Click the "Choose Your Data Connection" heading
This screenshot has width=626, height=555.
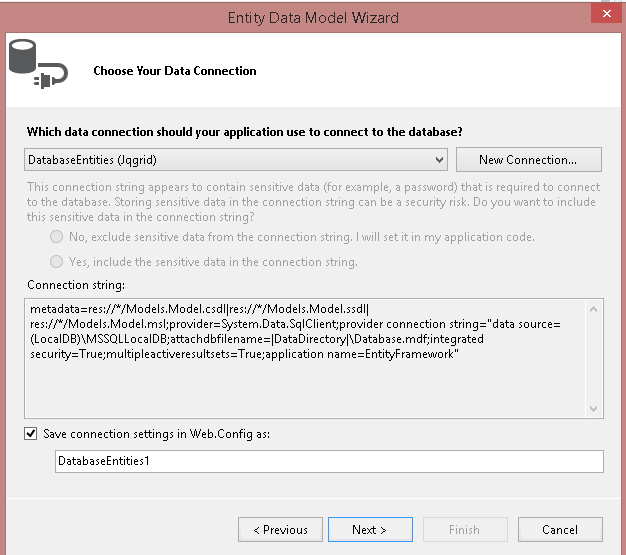click(175, 71)
